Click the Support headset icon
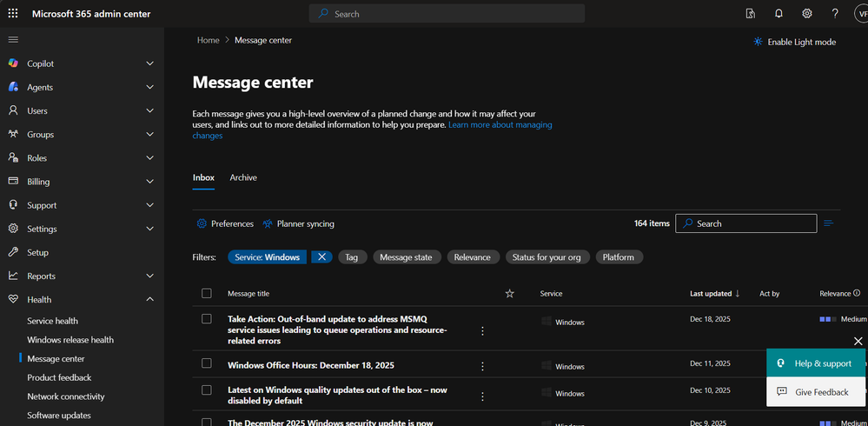This screenshot has width=868, height=426. click(13, 204)
